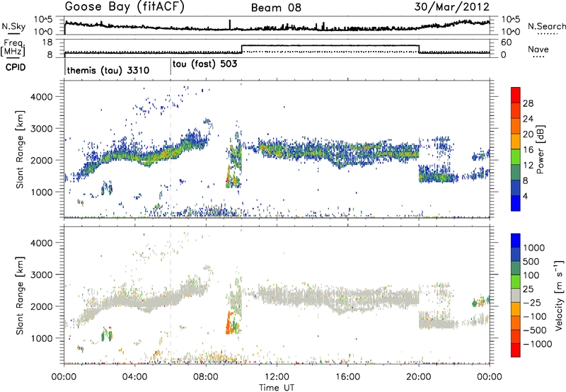Click the orange negative-velocity patch near 09:15

(229, 323)
